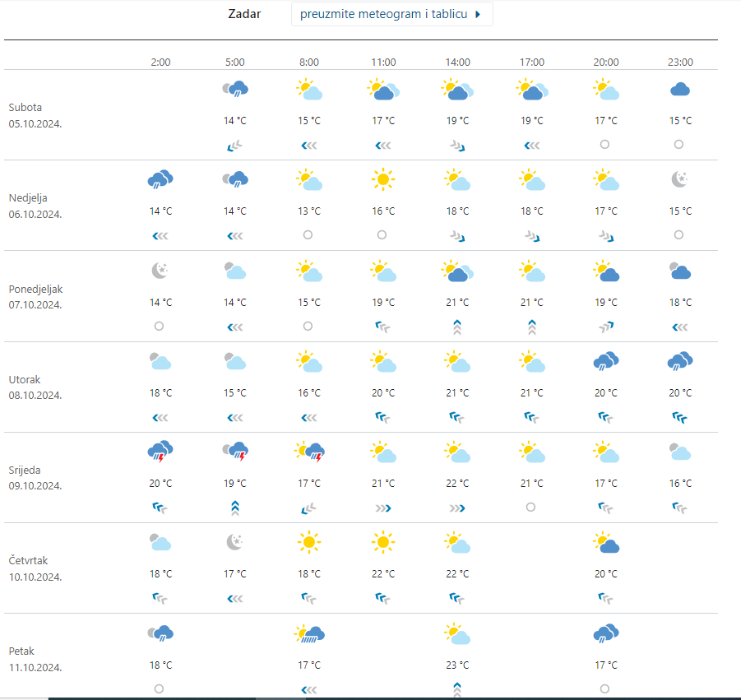Viewport: 741px width, 700px height.
Task: Click the moon icon for Ponedjeljak at 2:00
Action: click(160, 271)
